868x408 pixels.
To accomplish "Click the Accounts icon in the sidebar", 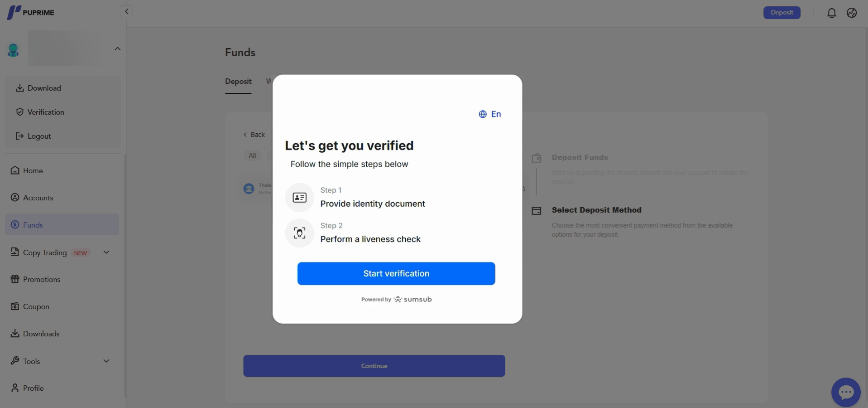I will [x=15, y=198].
